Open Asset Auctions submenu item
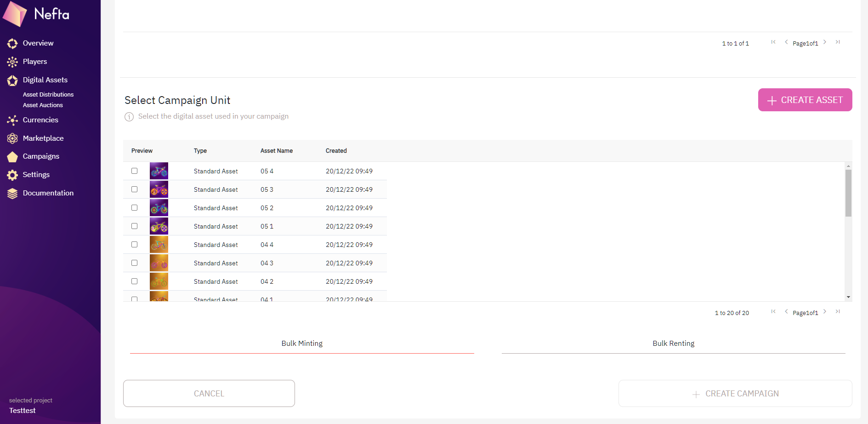This screenshot has height=424, width=868. coord(43,105)
